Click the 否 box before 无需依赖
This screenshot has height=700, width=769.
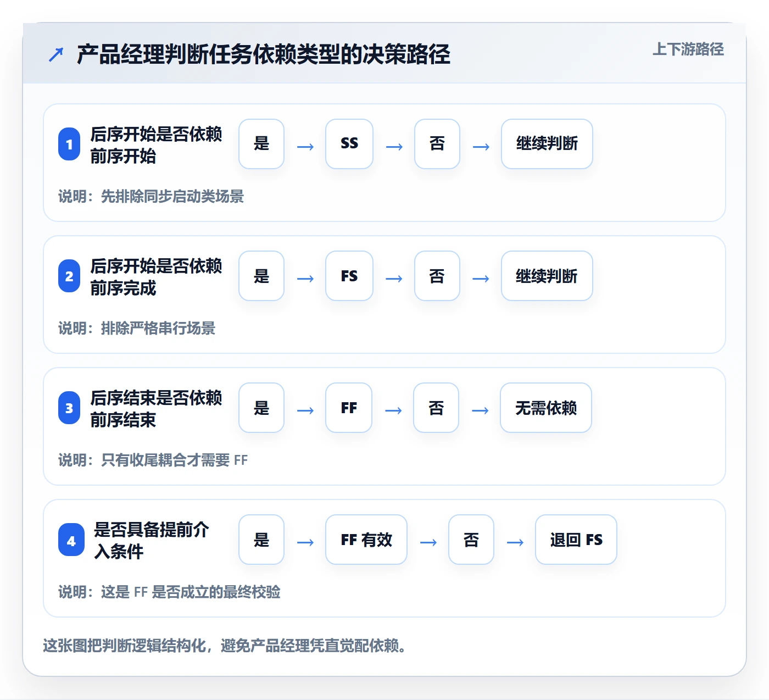436,408
